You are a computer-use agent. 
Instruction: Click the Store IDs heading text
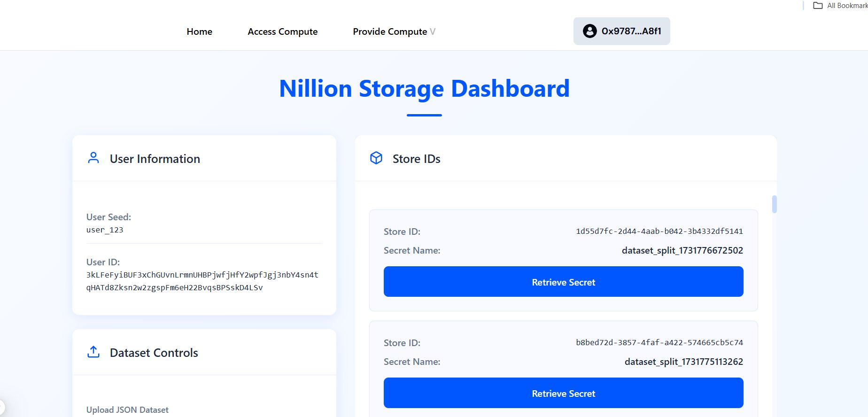pyautogui.click(x=417, y=159)
